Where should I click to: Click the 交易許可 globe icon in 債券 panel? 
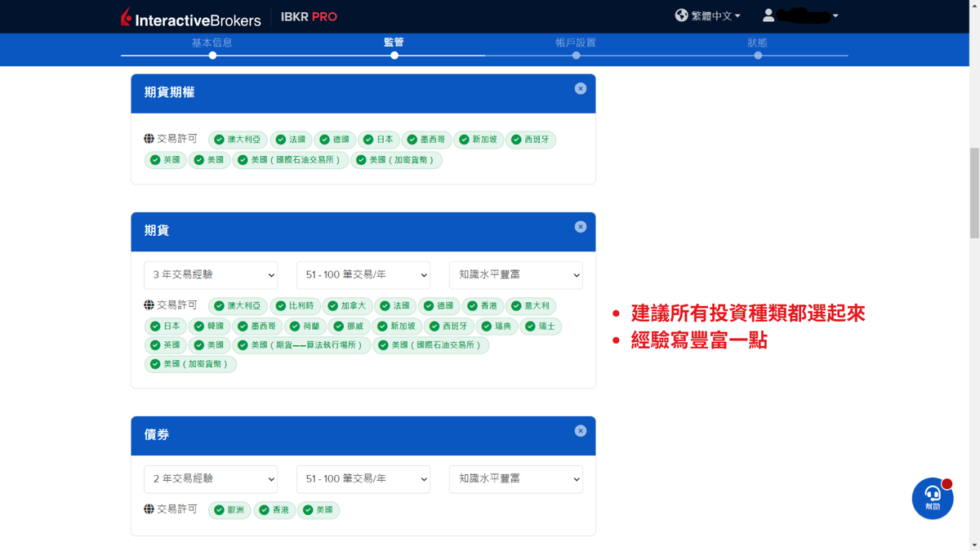point(149,509)
